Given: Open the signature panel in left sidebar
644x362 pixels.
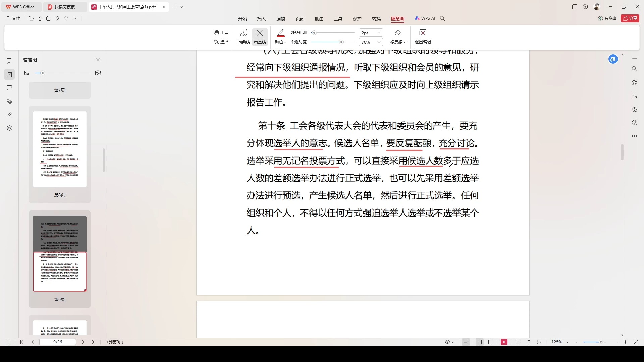Looking at the screenshot, I should pyautogui.click(x=9, y=115).
